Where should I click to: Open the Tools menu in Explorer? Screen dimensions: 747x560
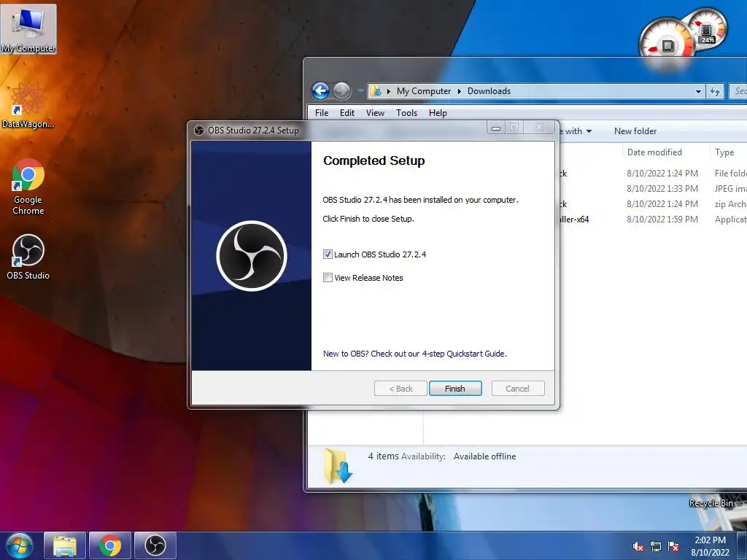pos(406,113)
